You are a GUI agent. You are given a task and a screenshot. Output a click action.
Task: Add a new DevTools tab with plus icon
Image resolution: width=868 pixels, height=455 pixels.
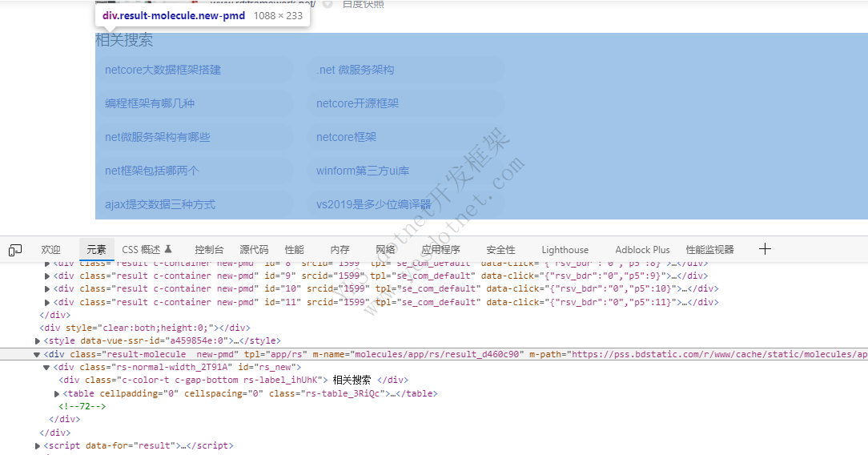point(765,249)
